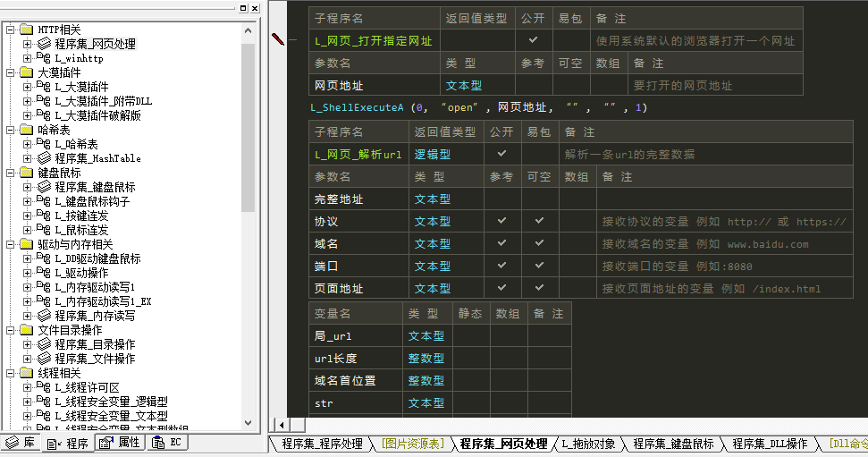This screenshot has width=868, height=457.
Task: Expand the L_哈希表 tree node
Action: click(27, 144)
